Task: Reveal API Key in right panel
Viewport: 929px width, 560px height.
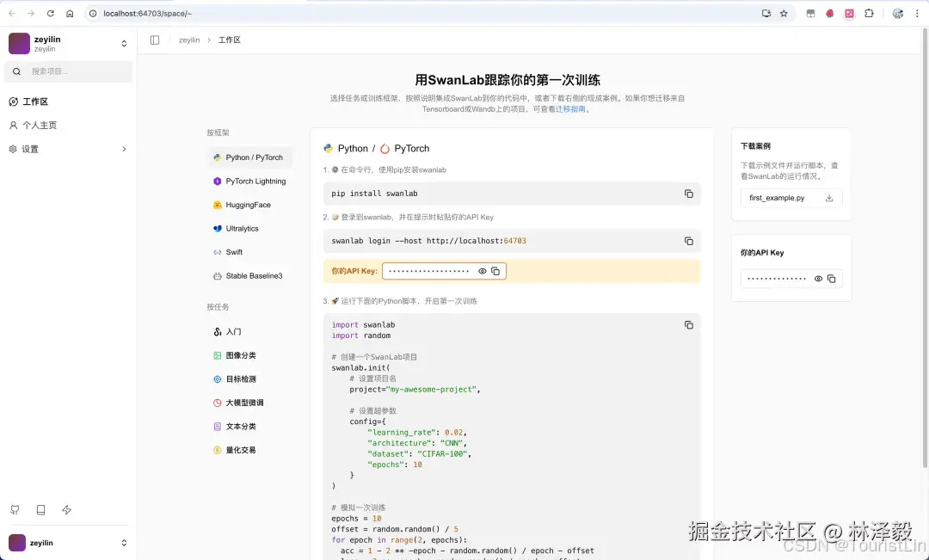Action: [818, 279]
